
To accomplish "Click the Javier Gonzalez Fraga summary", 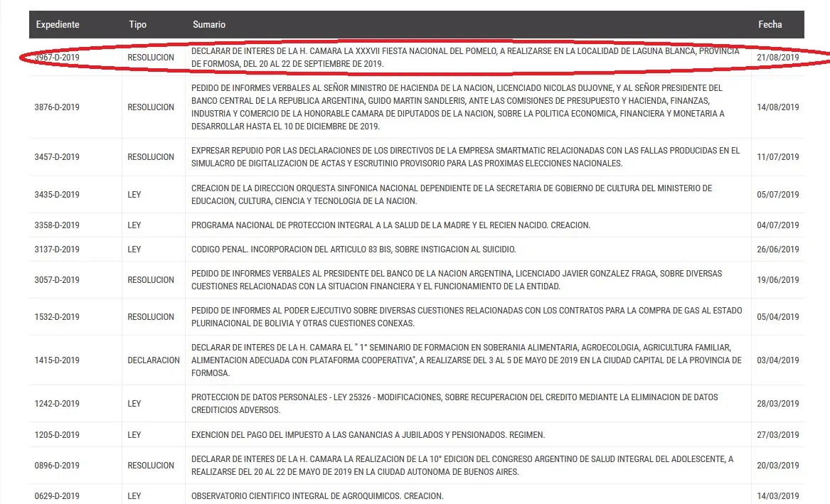I will (x=457, y=280).
